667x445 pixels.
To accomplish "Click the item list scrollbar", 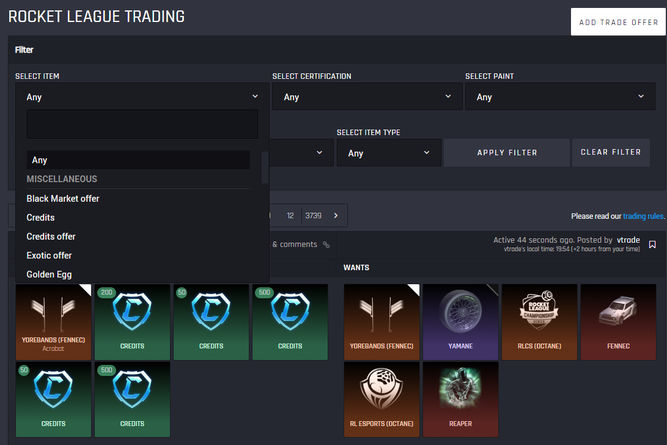I will coord(265,168).
